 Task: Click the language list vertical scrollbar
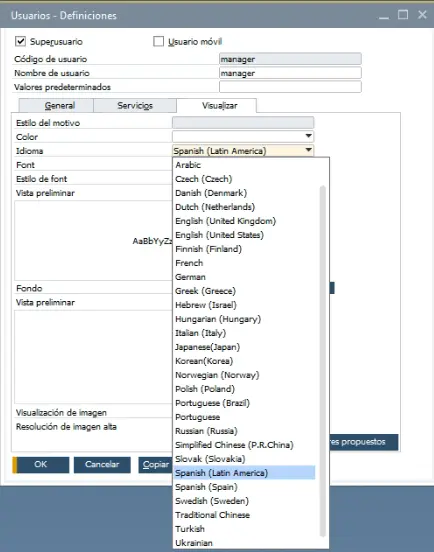point(322,361)
